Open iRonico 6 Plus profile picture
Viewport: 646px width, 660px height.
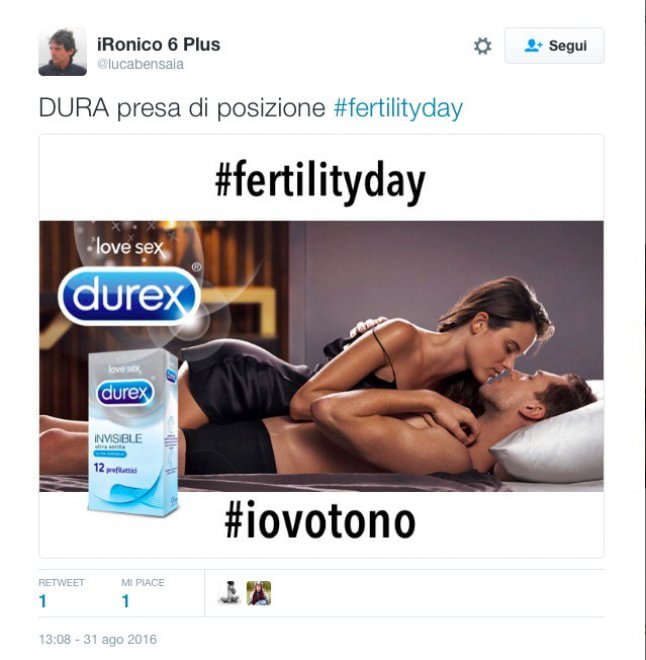point(63,52)
